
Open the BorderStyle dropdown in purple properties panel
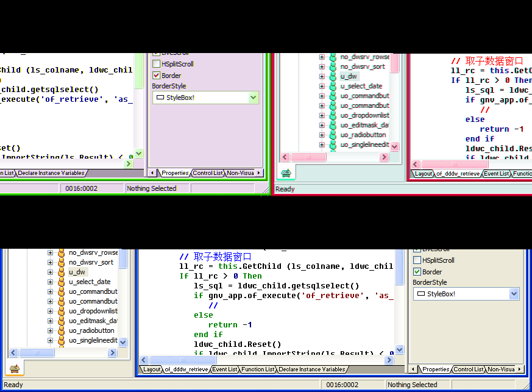click(254, 98)
